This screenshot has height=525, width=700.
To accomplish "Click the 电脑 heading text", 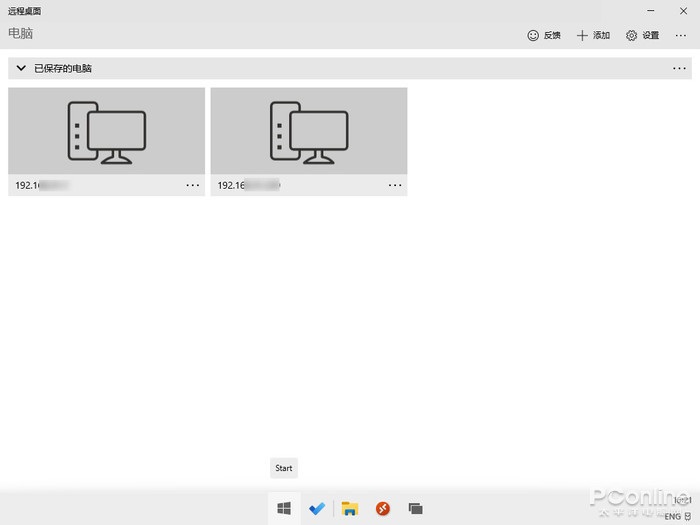I will pyautogui.click(x=21, y=33).
